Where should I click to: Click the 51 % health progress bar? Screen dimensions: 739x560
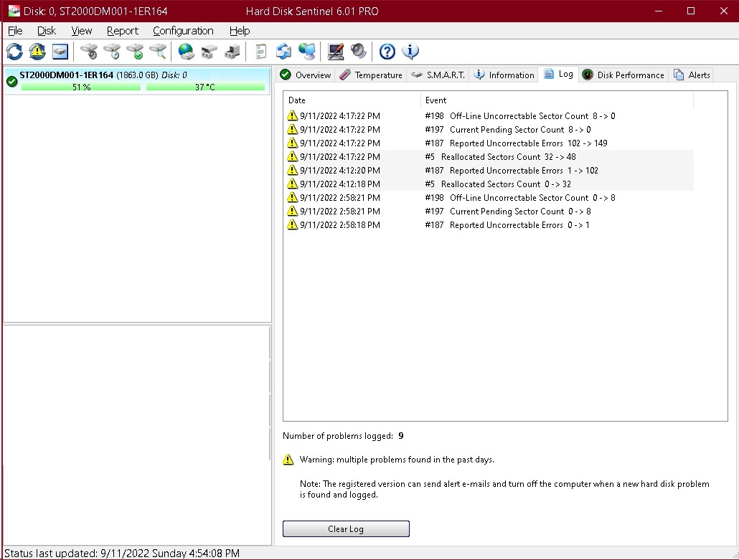coord(81,87)
